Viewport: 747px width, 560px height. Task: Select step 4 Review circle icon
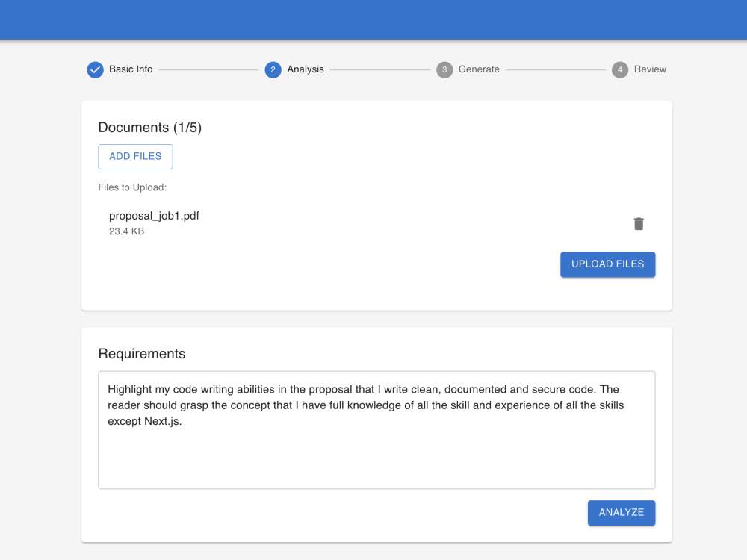tap(620, 69)
